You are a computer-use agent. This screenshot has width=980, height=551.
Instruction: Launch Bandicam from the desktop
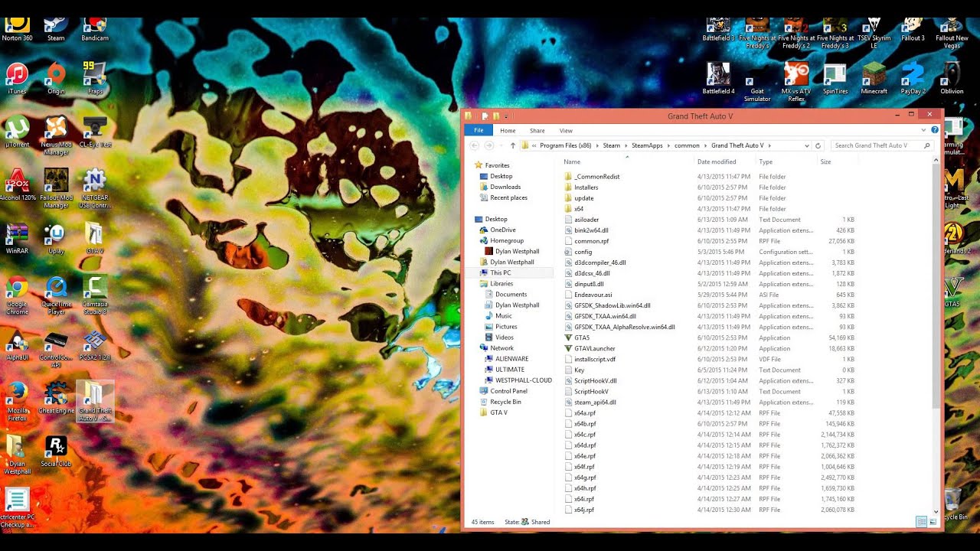[x=94, y=28]
